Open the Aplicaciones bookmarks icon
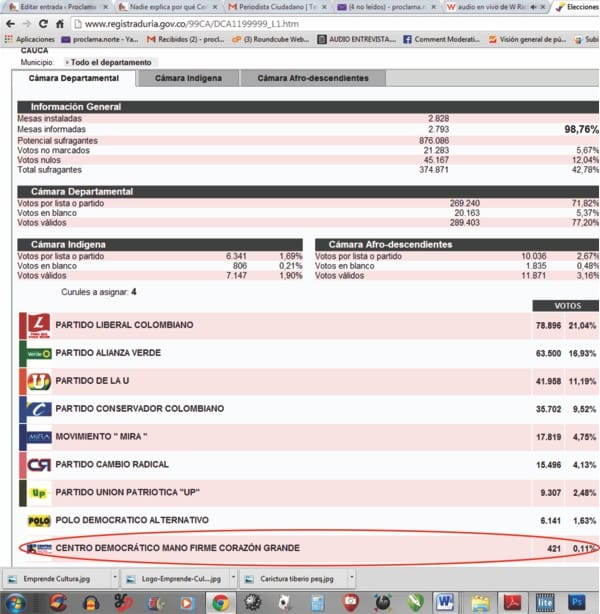The width and height of the screenshot is (600, 614). [8, 39]
